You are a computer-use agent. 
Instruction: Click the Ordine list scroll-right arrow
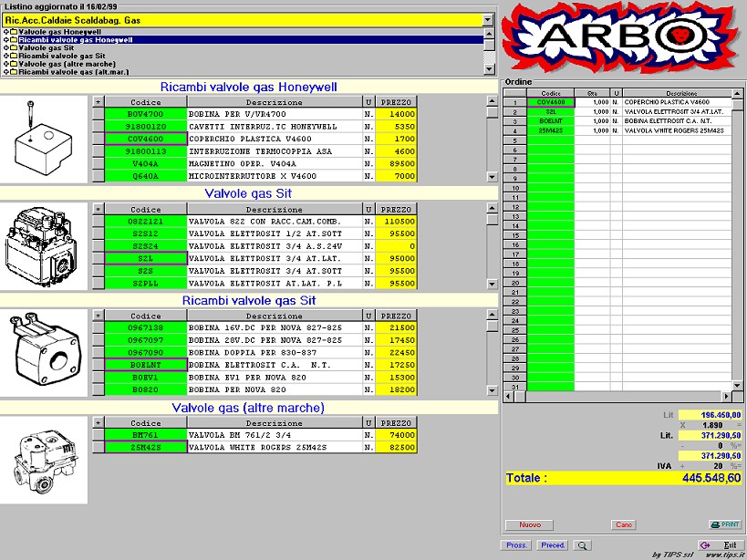click(727, 396)
